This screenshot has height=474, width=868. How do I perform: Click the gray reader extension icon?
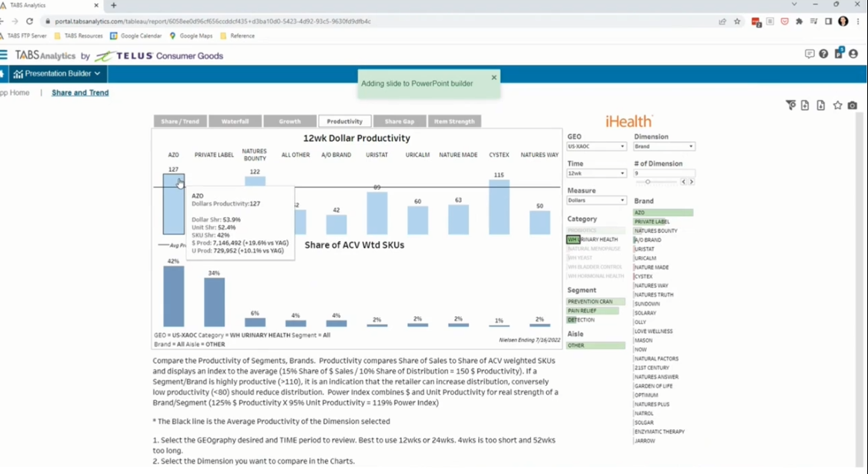(770, 22)
